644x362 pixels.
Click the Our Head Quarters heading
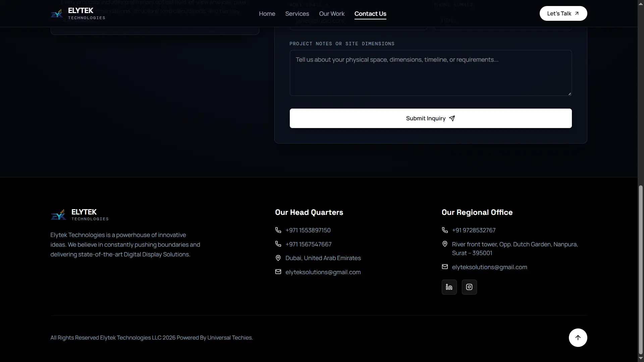tap(309, 212)
